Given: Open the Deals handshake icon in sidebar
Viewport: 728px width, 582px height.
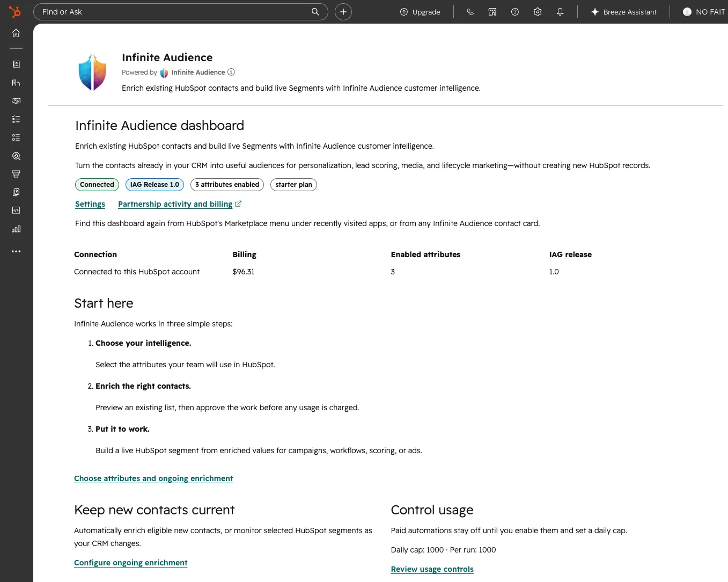Looking at the screenshot, I should [x=16, y=101].
